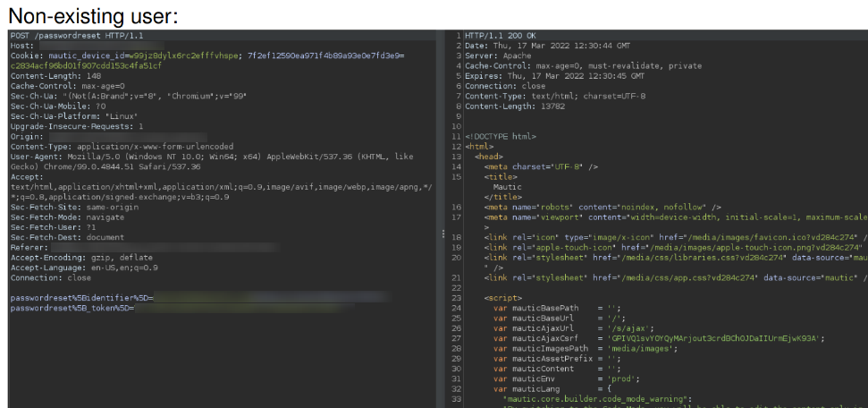This screenshot has width=868, height=408.
Task: Click cookie value "c2834acf98bd01f907cdd153c4fa51cf"
Action: click(x=87, y=66)
